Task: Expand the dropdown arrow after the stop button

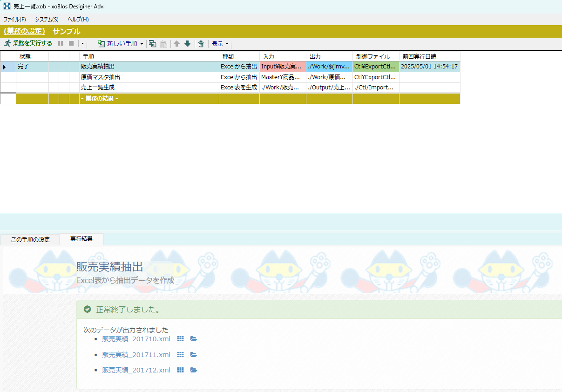Action: click(x=82, y=44)
